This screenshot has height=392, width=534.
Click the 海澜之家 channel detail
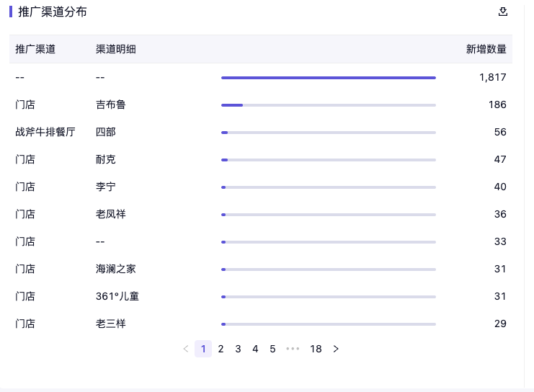click(x=116, y=269)
